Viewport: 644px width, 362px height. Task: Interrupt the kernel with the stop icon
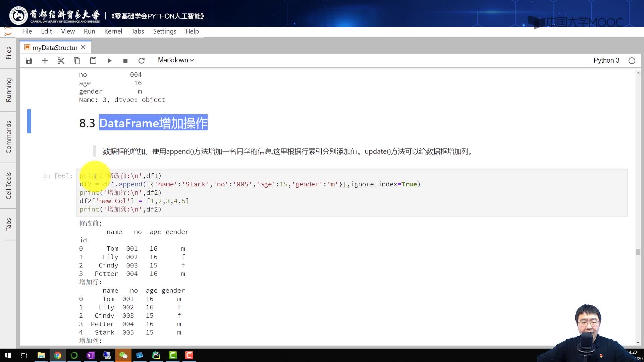coord(125,61)
